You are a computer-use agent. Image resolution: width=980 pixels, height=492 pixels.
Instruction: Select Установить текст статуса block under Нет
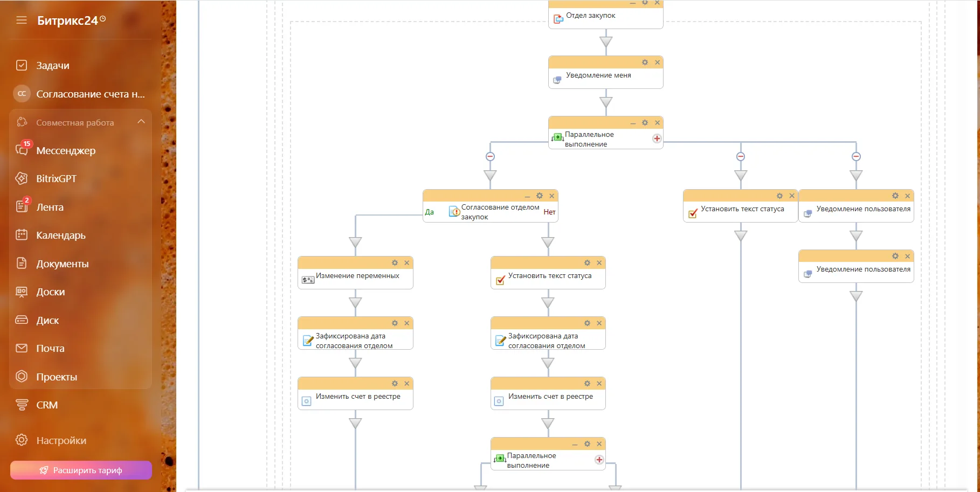click(x=548, y=273)
